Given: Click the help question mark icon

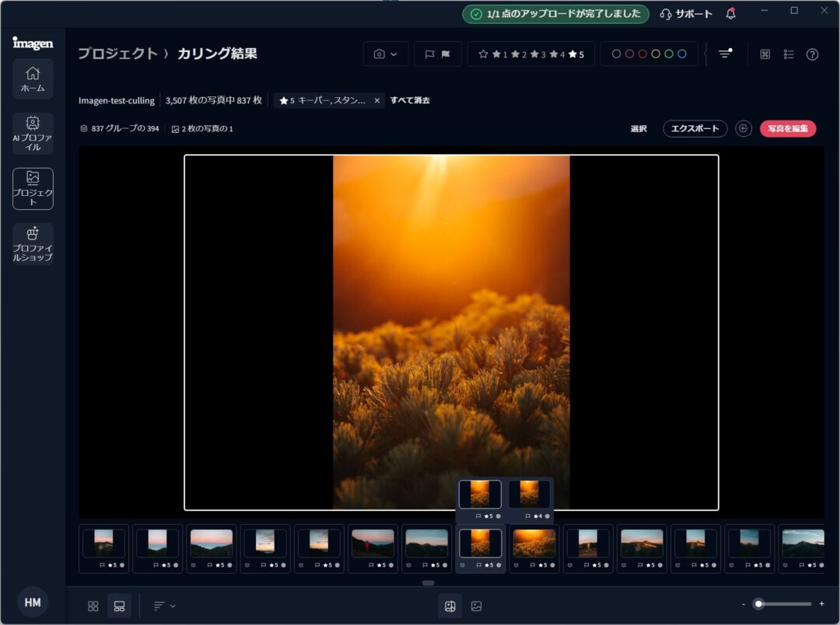Looking at the screenshot, I should pyautogui.click(x=812, y=54).
